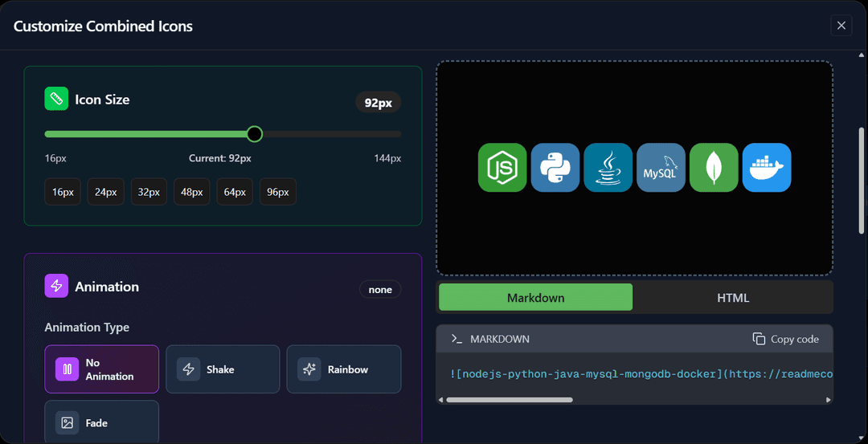Select the Shake animation type

pyautogui.click(x=223, y=369)
